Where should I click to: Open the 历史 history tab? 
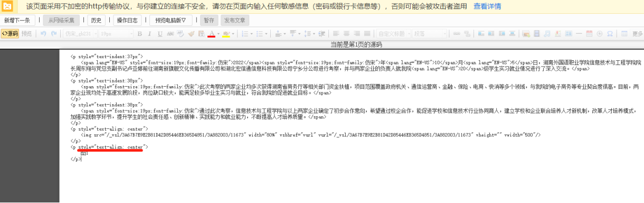(96, 21)
